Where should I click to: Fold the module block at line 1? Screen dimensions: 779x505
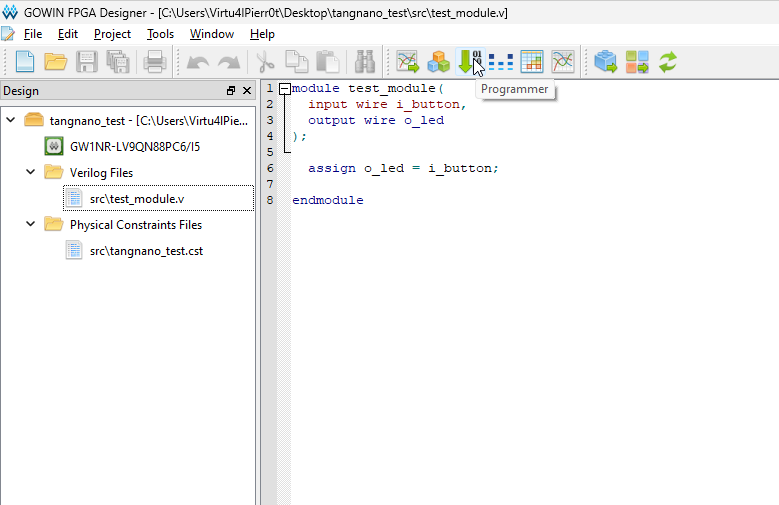(285, 89)
